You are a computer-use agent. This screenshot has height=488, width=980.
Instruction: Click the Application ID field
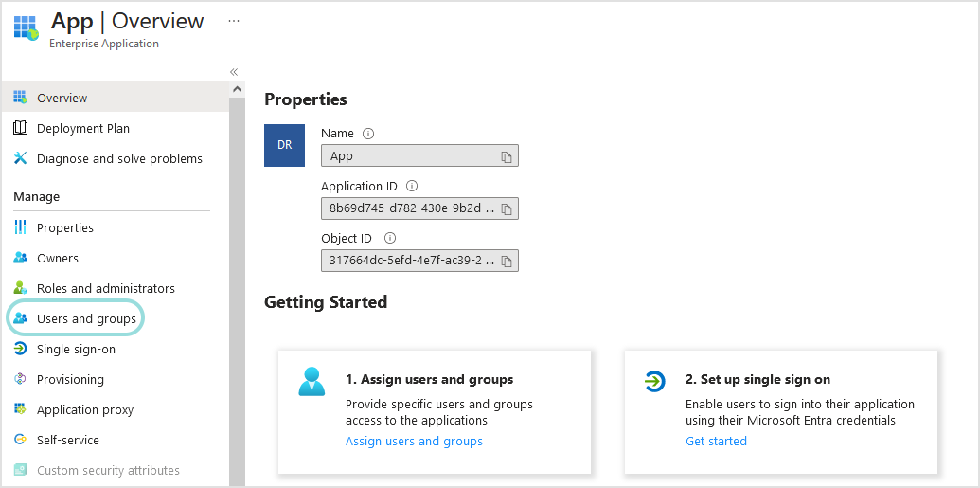click(419, 208)
